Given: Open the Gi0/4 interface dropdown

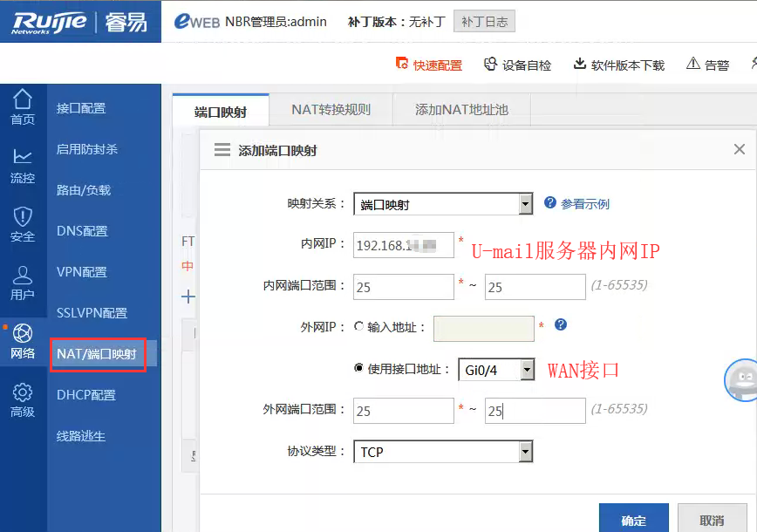Looking at the screenshot, I should point(526,370).
